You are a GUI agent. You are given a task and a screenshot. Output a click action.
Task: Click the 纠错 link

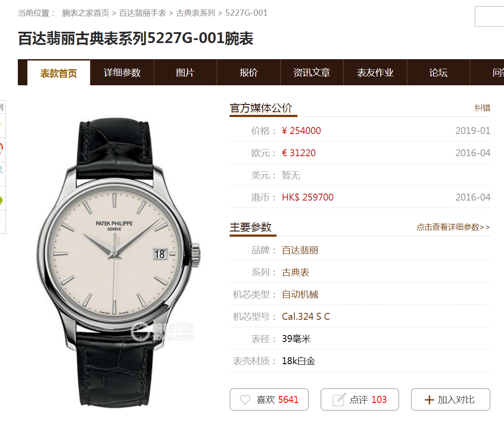tap(482, 108)
